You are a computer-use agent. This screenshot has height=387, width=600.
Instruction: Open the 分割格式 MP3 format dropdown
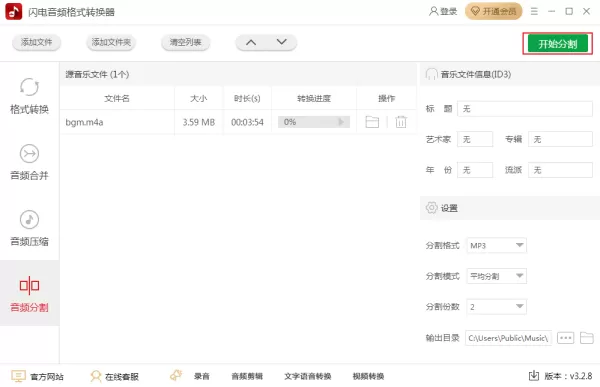(x=496, y=245)
